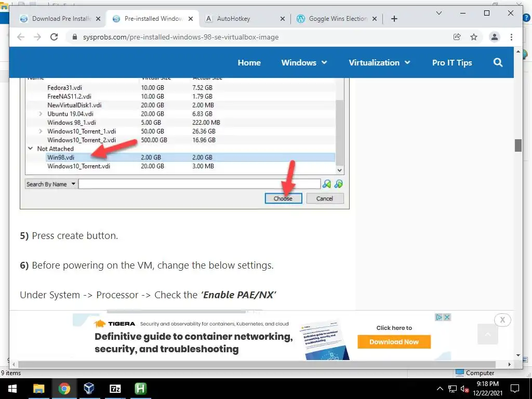Open VirtualBox from the taskbar

[x=89, y=389]
